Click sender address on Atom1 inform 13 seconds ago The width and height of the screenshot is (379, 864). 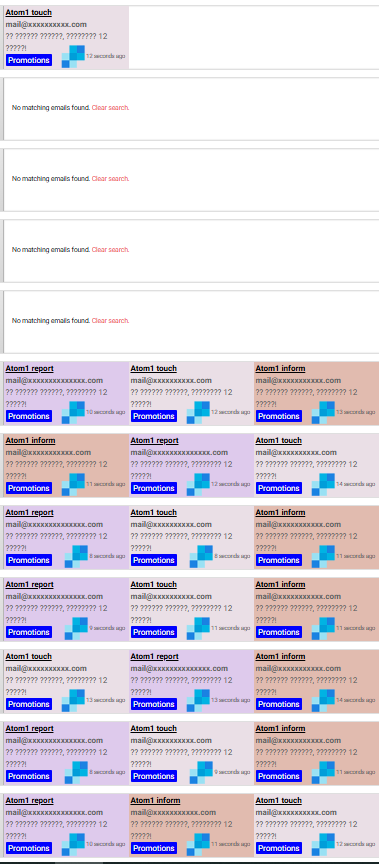(x=298, y=380)
